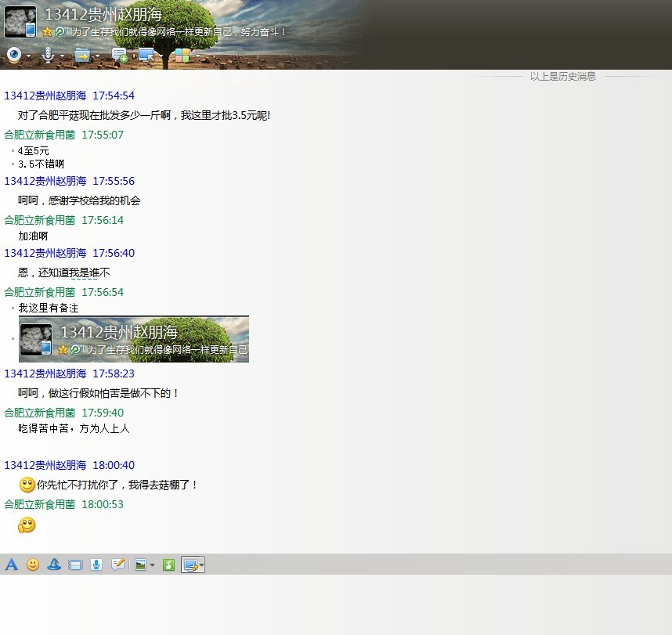This screenshot has width=672, height=635.
Task: Start a video call with the webcam icon
Action: [14, 55]
